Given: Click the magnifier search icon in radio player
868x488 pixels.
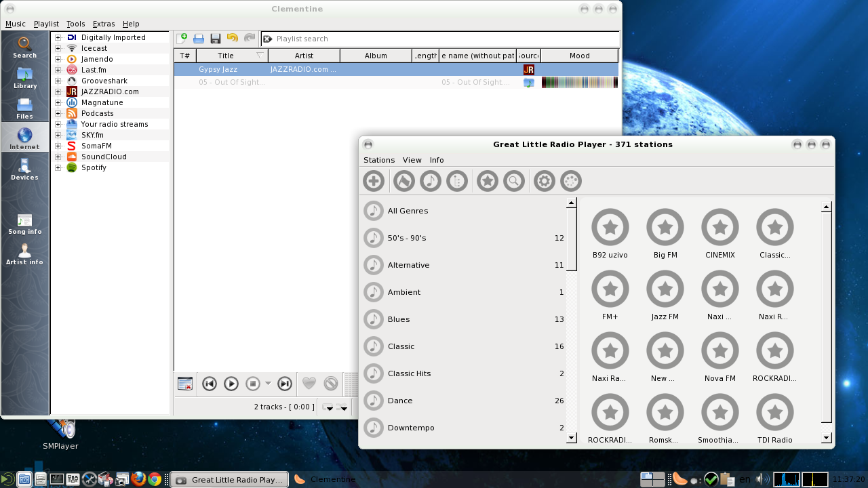Looking at the screenshot, I should click(x=514, y=181).
